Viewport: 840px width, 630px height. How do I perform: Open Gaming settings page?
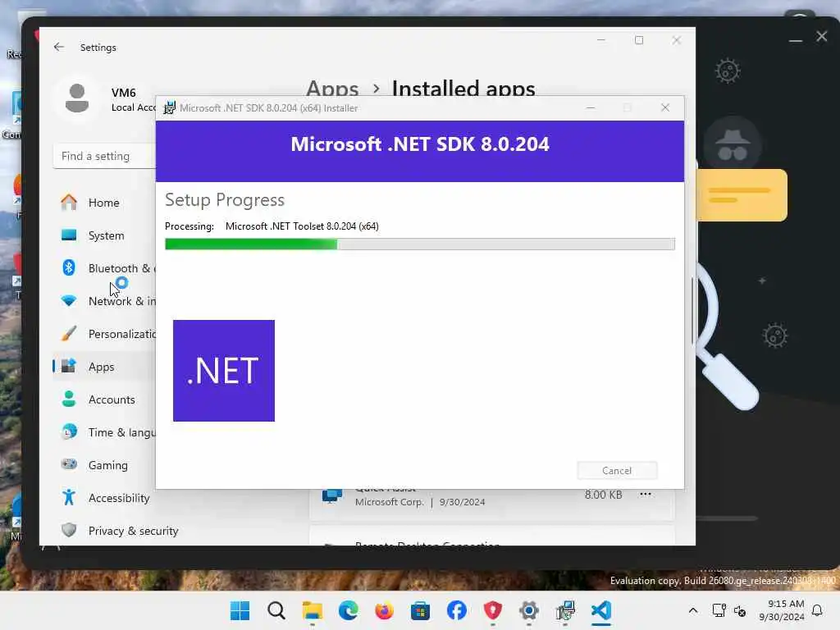[x=104, y=465]
